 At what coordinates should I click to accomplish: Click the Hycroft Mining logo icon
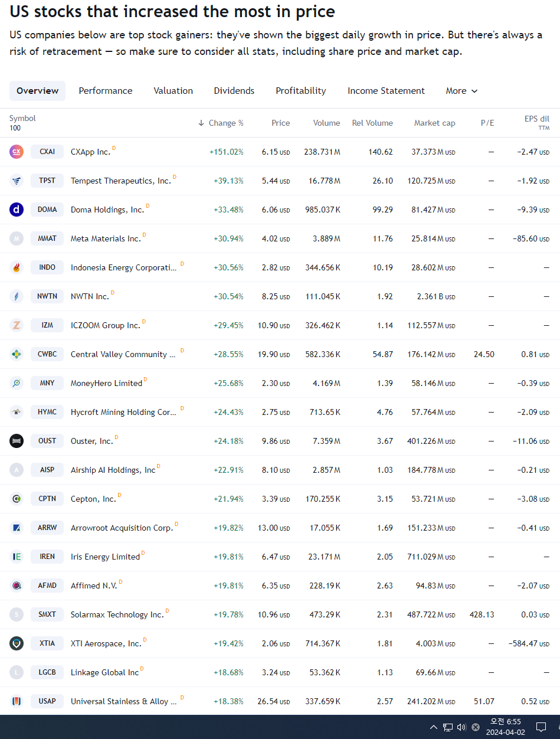17,412
